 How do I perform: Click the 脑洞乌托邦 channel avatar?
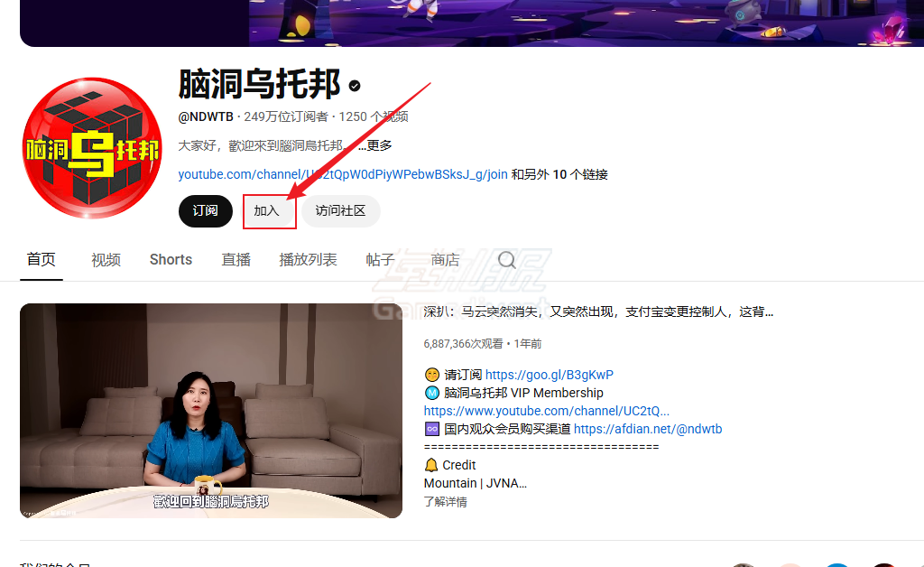click(x=91, y=145)
